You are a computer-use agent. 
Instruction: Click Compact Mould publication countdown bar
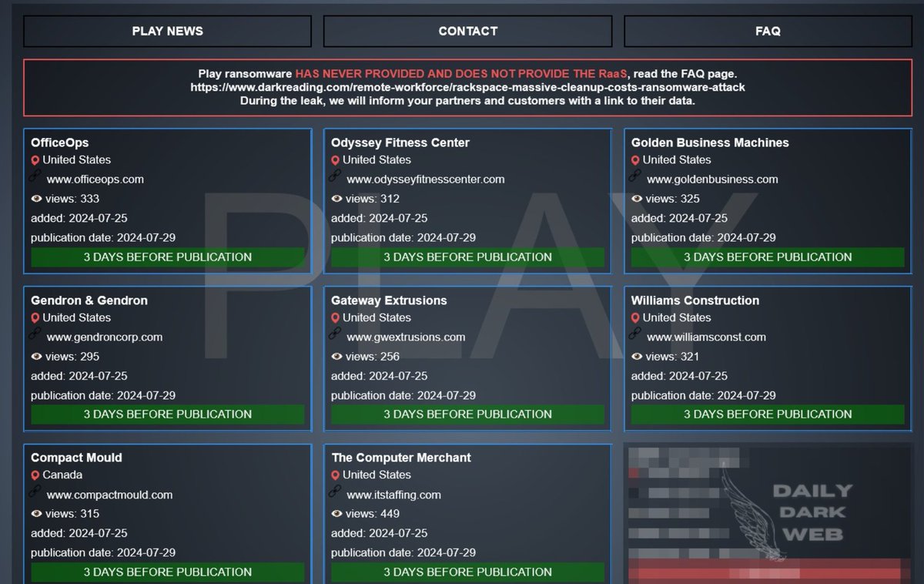[167, 572]
